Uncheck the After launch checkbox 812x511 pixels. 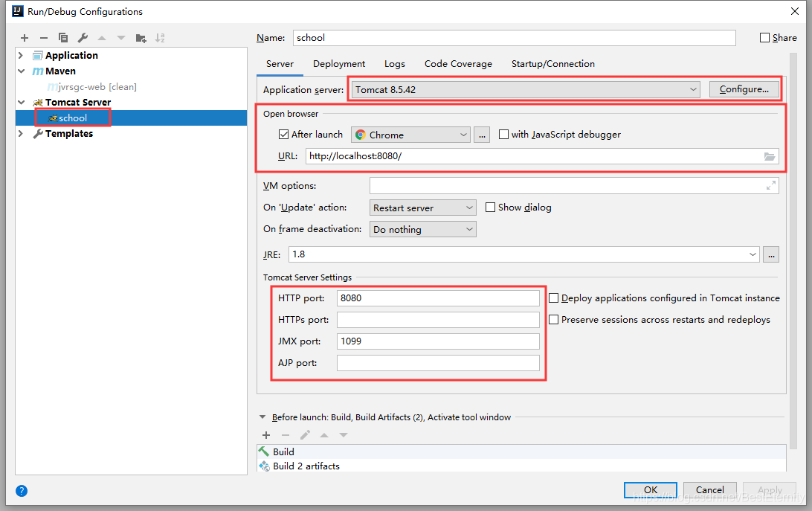tap(283, 135)
